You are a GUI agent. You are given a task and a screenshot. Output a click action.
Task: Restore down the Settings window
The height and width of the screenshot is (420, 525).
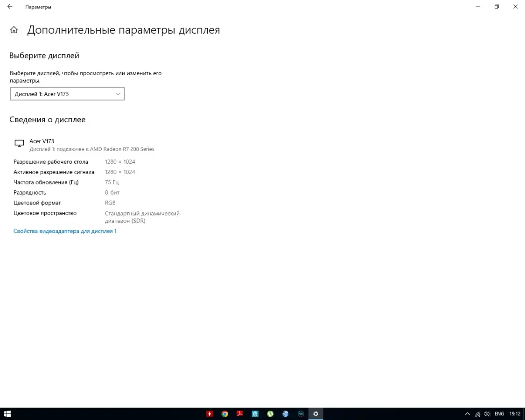point(497,7)
